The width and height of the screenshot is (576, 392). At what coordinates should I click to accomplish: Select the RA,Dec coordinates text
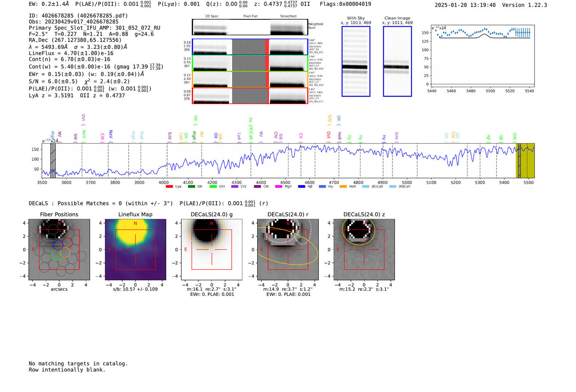click(x=75, y=40)
